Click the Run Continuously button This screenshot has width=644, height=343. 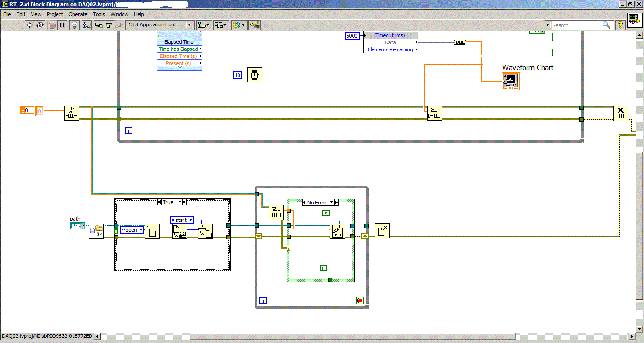pyautogui.click(x=40, y=25)
